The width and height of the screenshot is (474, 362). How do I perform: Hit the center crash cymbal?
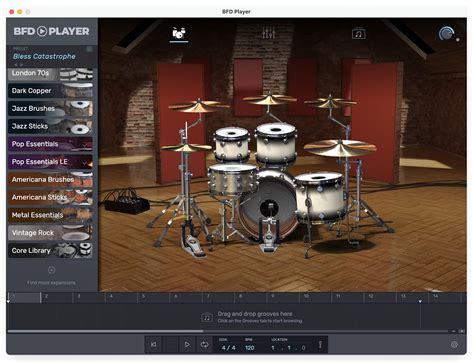[x=269, y=99]
